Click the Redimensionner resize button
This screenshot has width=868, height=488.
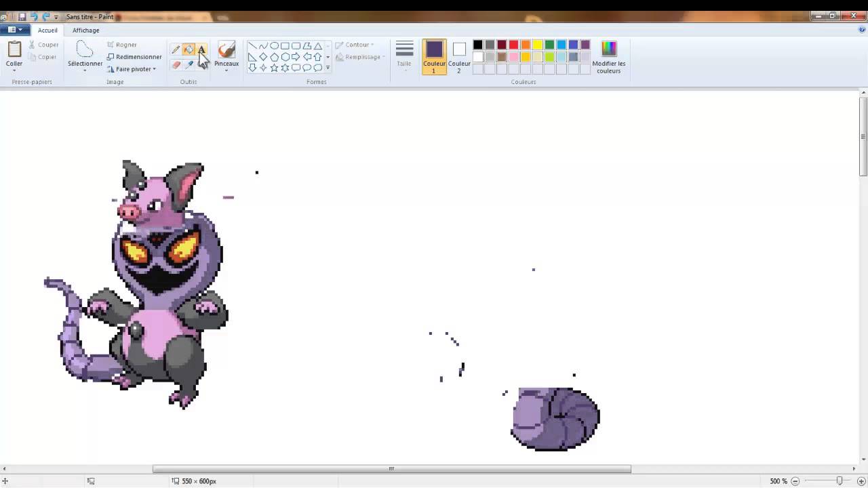134,57
